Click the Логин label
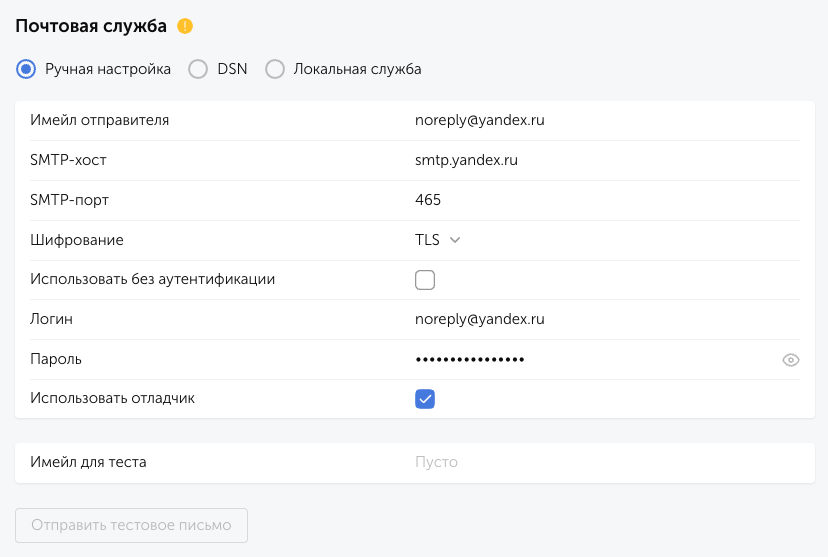 (x=51, y=319)
